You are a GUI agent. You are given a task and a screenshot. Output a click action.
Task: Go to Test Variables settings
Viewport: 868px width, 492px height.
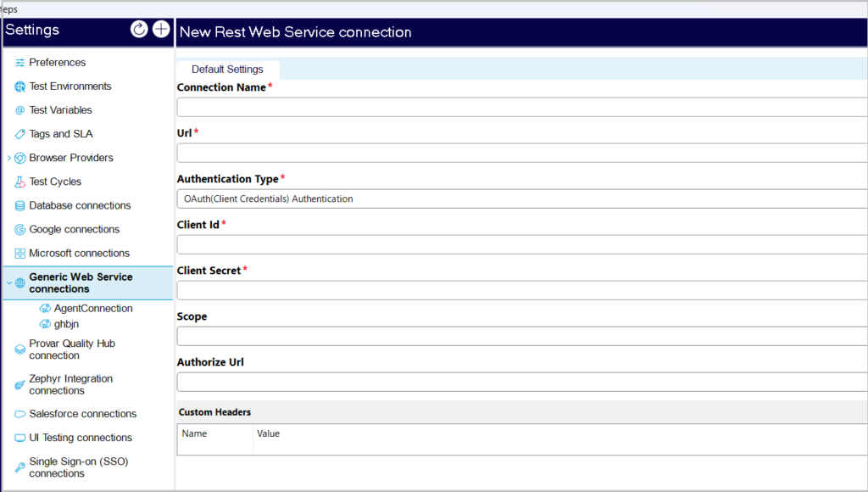coord(60,110)
